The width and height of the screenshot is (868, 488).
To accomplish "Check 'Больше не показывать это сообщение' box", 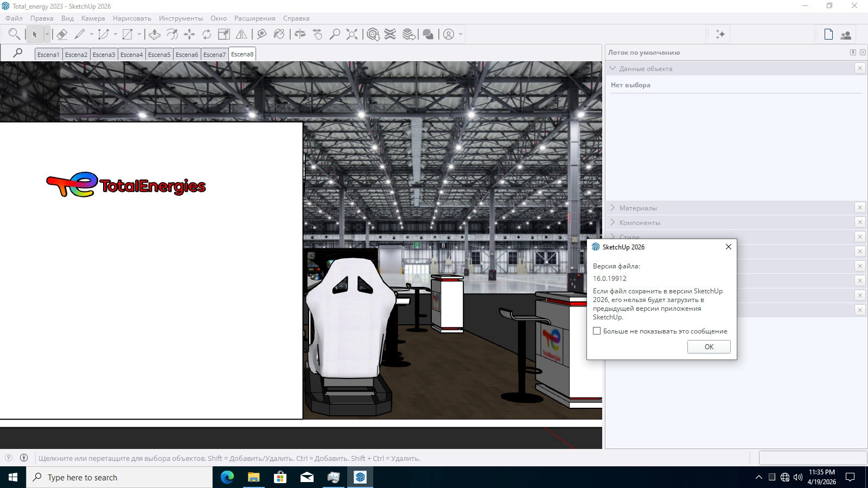I will click(597, 331).
